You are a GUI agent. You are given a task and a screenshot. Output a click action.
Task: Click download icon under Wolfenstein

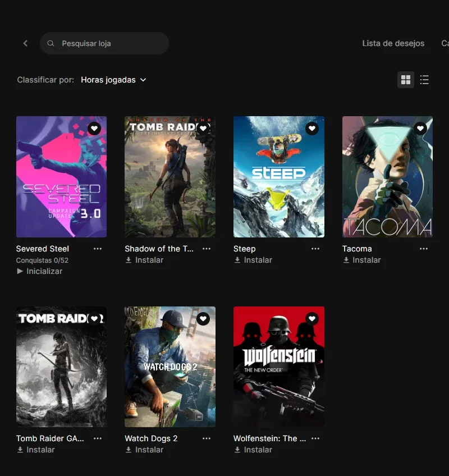tap(237, 450)
